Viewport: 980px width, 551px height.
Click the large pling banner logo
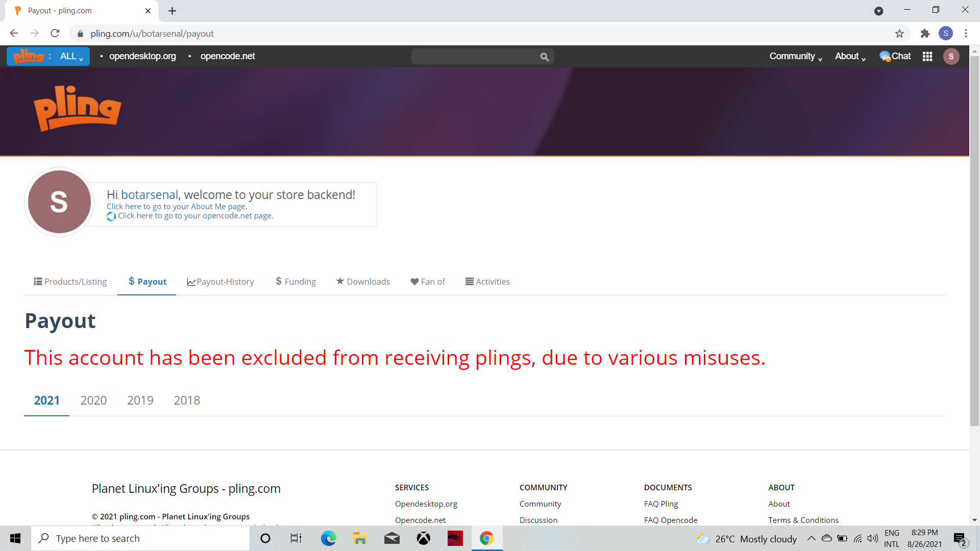click(x=78, y=108)
